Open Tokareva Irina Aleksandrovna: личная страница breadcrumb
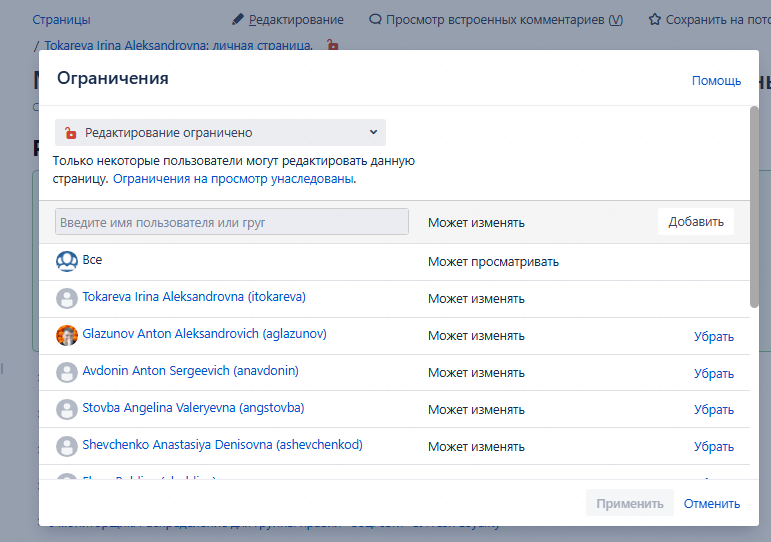Screen dimensions: 771x542 178,45
